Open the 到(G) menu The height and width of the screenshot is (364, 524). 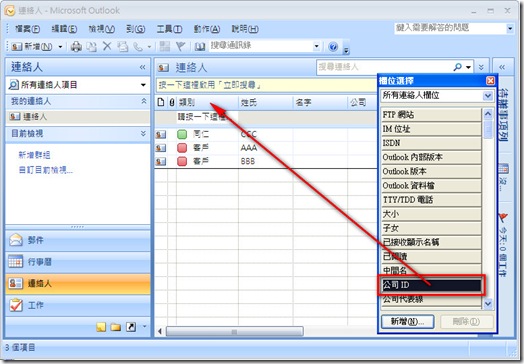(136, 29)
